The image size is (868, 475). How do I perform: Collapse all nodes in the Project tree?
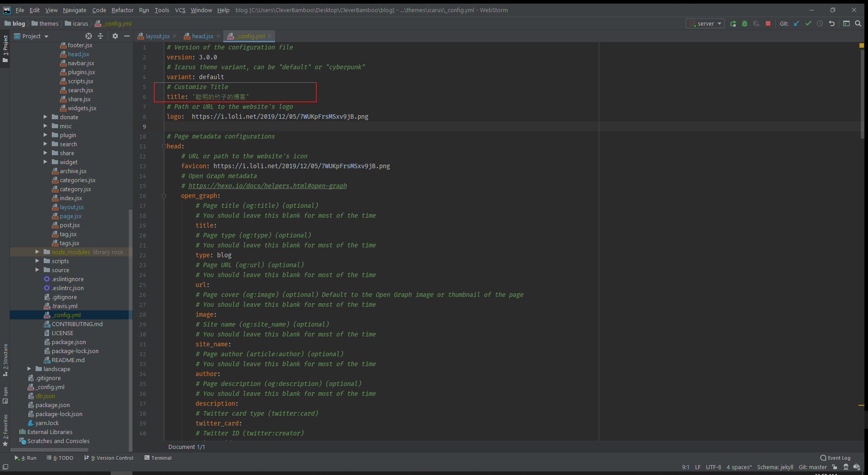click(101, 36)
